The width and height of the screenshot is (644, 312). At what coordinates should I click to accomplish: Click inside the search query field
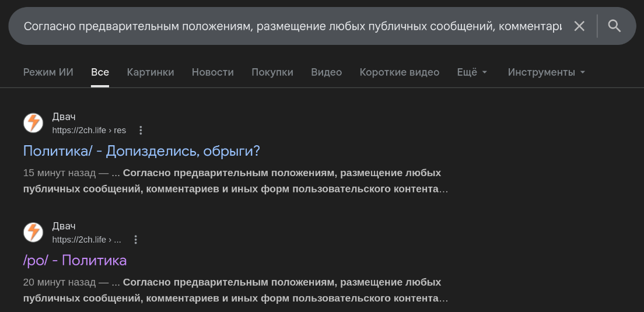[x=292, y=26]
